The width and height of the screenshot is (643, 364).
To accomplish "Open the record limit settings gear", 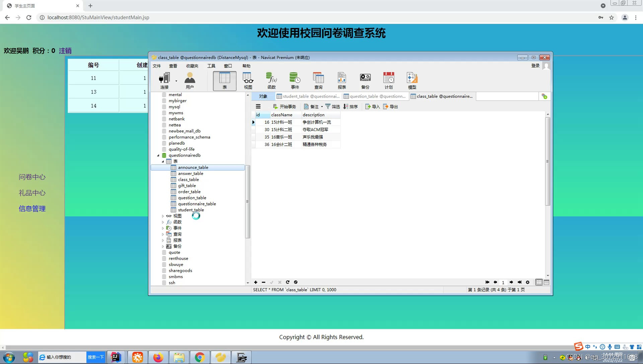I will [527, 282].
